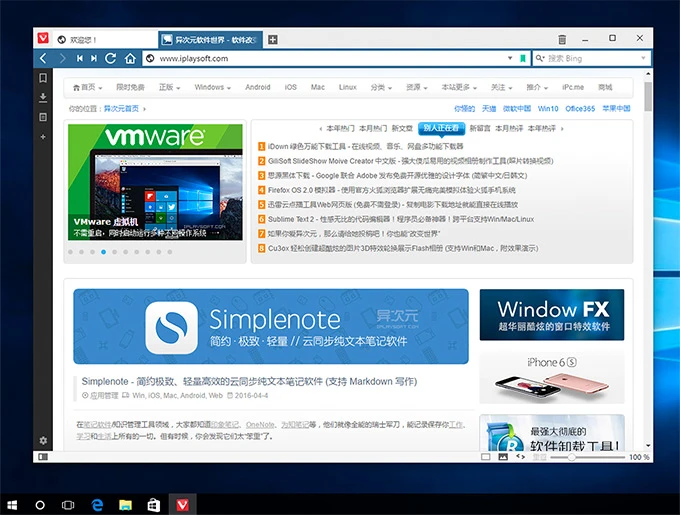Open the VMware carousel image

[x=155, y=182]
